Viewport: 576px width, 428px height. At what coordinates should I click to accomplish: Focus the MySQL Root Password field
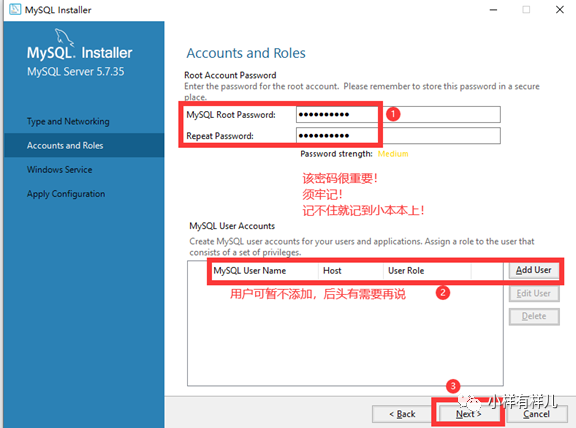tap(398, 115)
